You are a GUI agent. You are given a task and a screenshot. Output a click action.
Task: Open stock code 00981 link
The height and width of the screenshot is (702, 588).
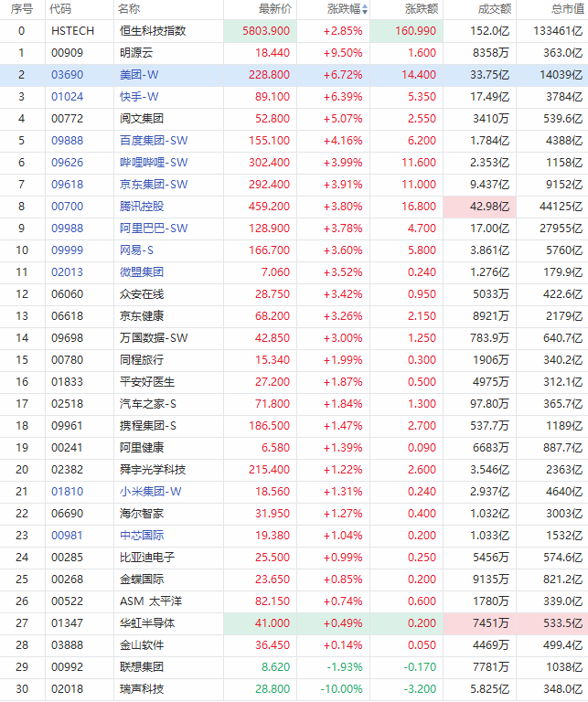click(67, 536)
